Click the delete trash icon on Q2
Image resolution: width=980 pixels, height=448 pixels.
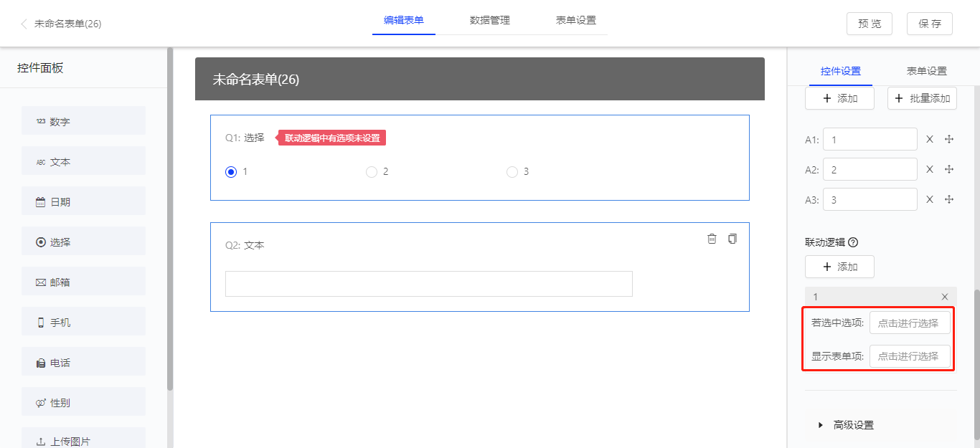[x=712, y=239]
